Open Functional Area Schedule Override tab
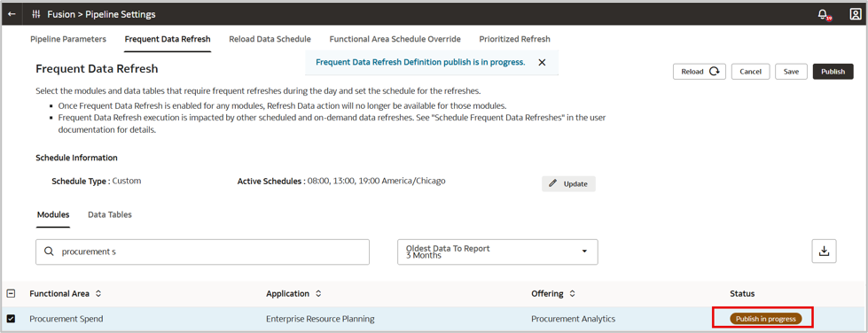Screen dimensions: 868x333 tap(395, 39)
